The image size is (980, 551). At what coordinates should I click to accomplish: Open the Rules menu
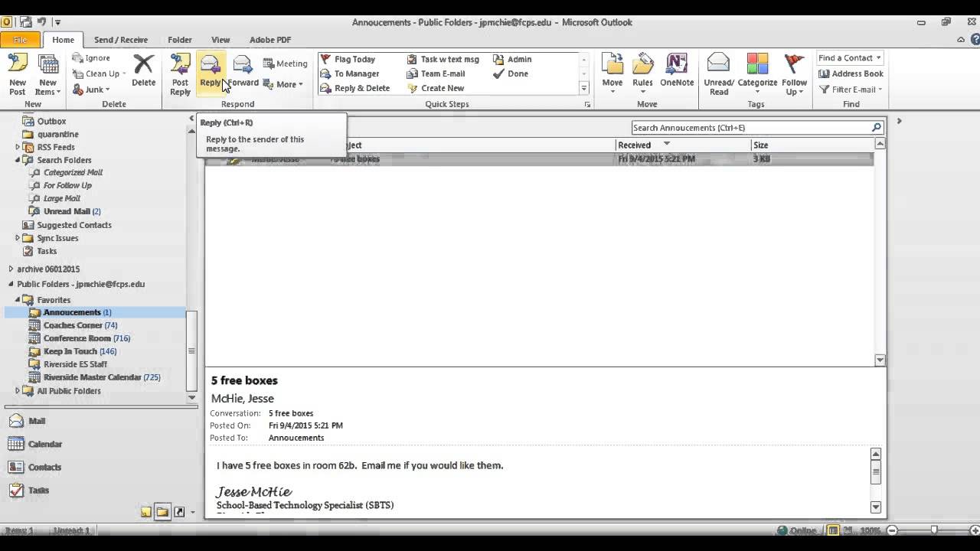[x=642, y=74]
